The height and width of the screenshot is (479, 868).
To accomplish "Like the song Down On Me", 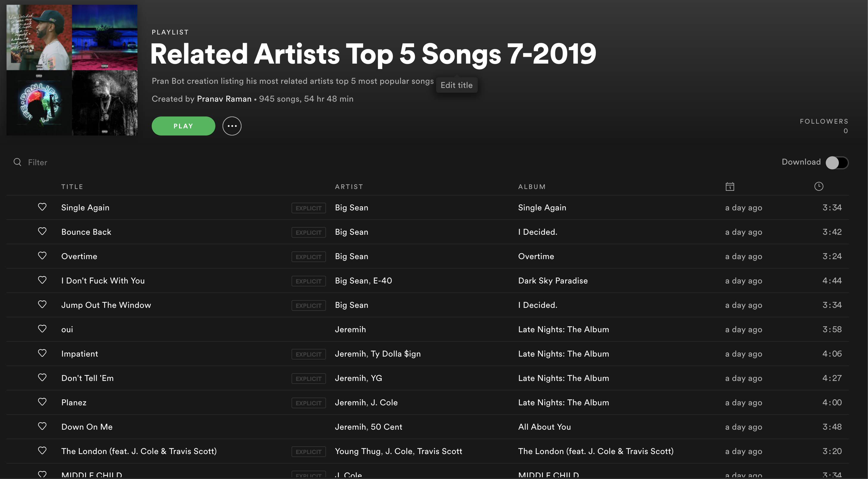I will pyautogui.click(x=42, y=426).
